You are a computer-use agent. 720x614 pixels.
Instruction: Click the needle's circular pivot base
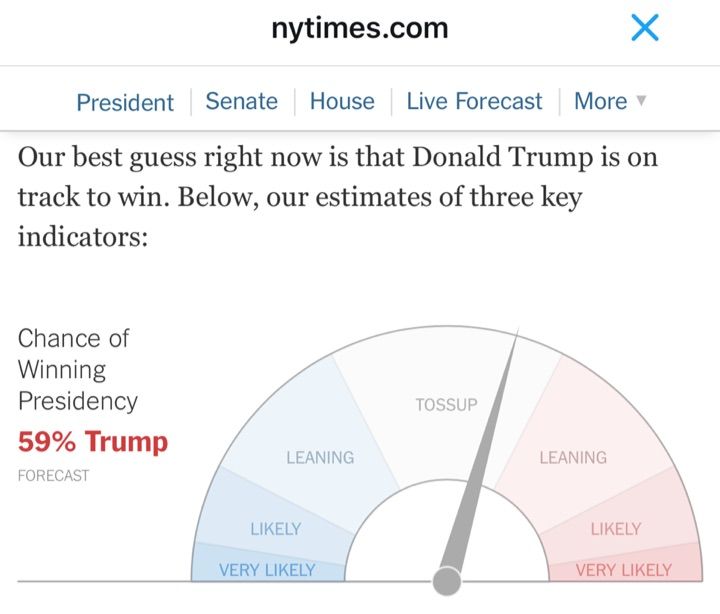(447, 580)
